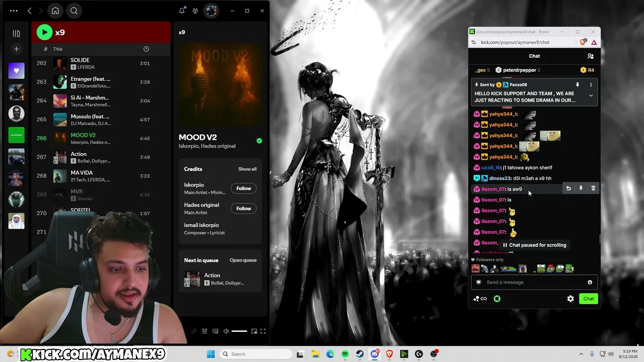
Task: Open Liked Songs in the sidebar
Action: coord(16,71)
